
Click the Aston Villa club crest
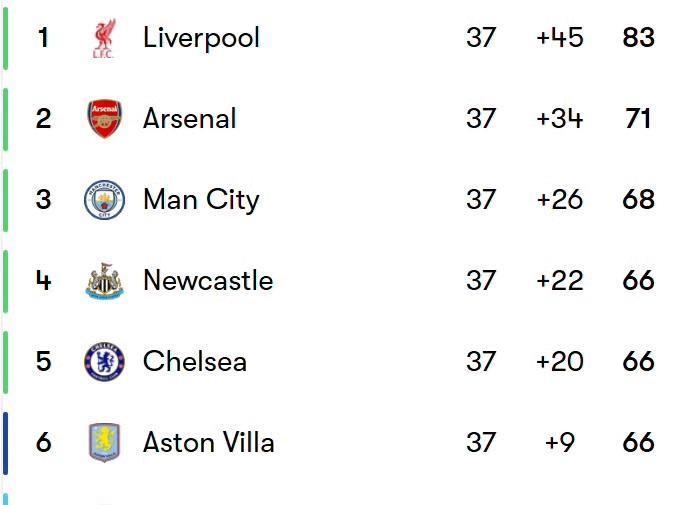(105, 442)
